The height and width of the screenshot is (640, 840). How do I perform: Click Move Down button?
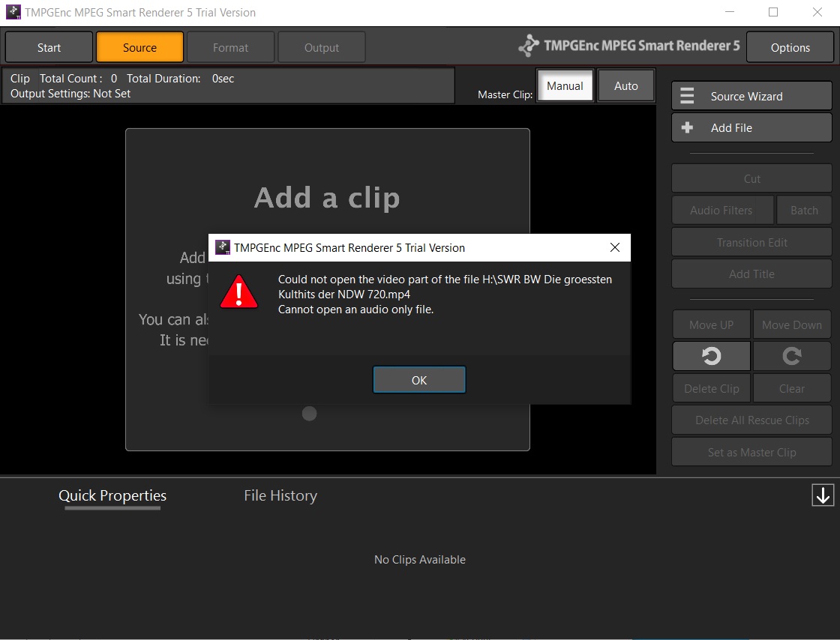[792, 324]
